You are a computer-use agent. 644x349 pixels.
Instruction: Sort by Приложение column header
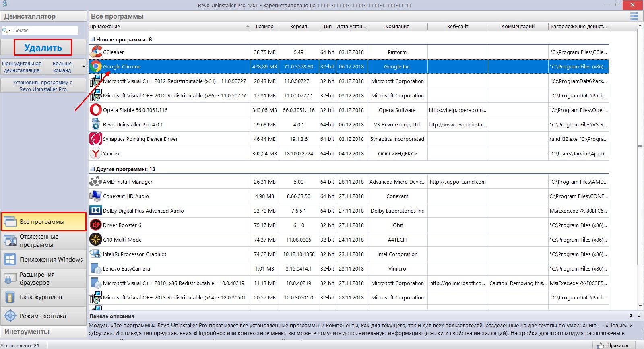tap(169, 26)
